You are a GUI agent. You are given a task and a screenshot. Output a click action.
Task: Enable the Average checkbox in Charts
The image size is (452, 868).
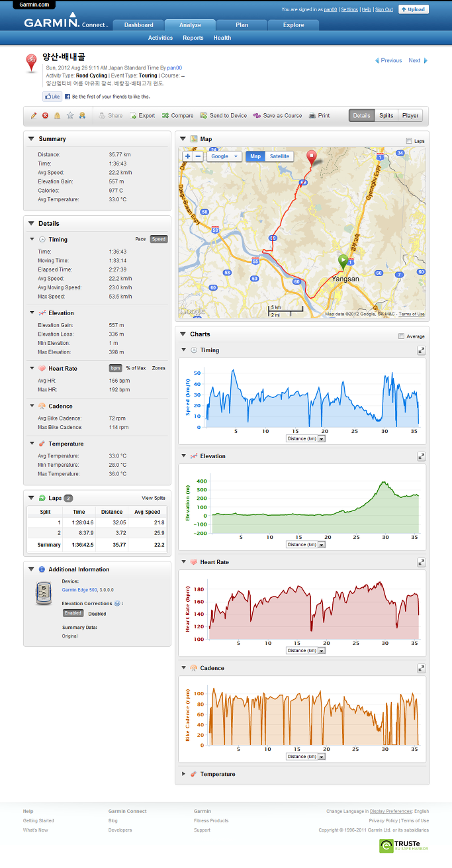[402, 336]
